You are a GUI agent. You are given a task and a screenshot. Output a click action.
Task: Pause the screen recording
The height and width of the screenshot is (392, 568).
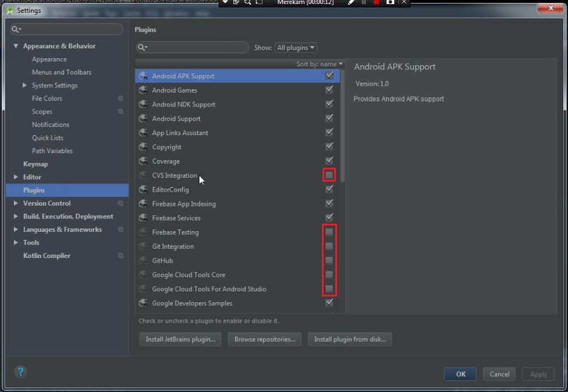click(364, 2)
